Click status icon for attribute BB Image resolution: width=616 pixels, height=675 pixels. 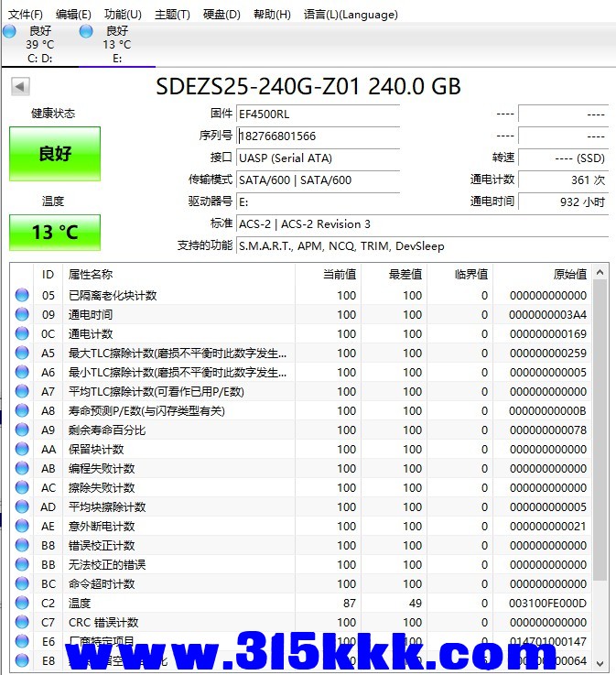pos(22,564)
